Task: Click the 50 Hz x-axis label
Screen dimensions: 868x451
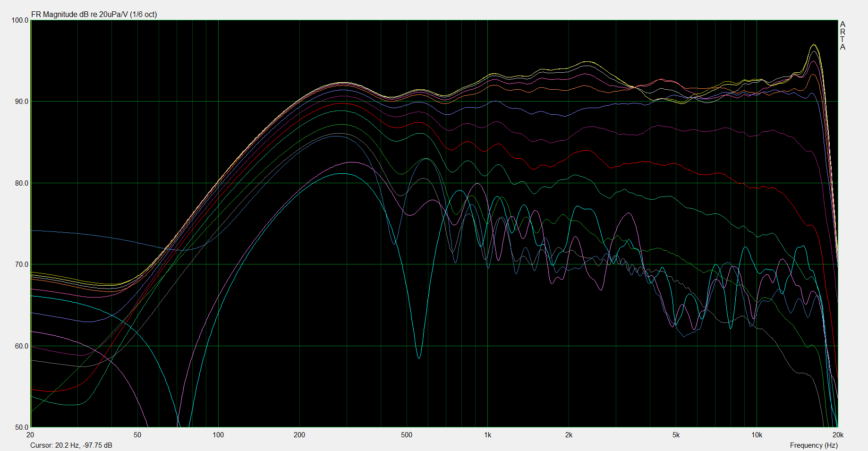Action: 137,435
